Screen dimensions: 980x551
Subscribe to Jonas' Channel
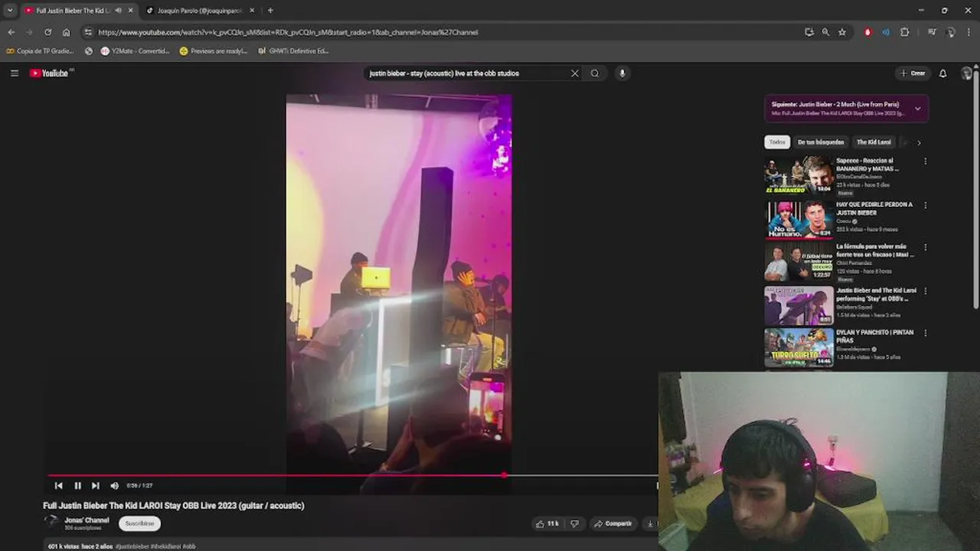click(x=139, y=523)
